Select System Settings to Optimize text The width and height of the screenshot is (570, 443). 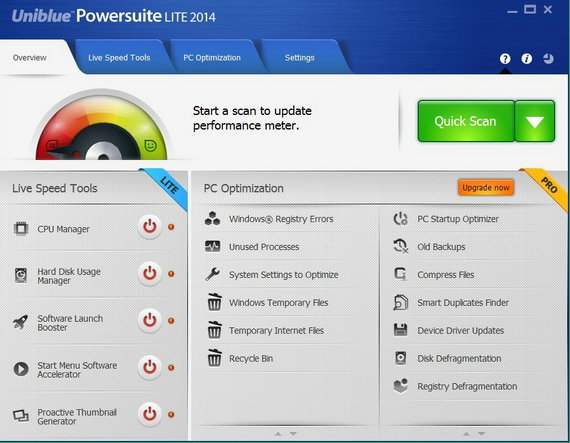point(284,275)
